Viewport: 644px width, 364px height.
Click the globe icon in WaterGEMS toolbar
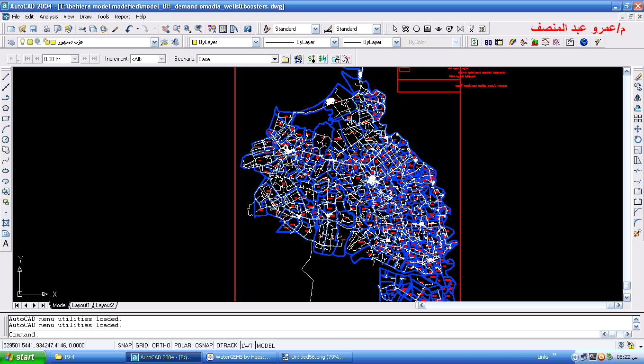[584, 42]
